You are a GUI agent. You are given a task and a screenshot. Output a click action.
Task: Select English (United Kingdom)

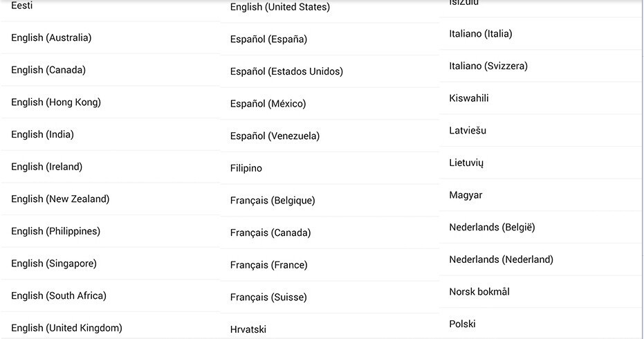[x=66, y=328]
